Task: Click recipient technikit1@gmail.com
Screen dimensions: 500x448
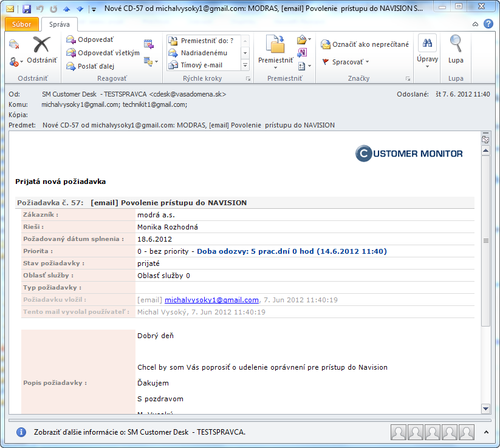Action: (x=155, y=104)
